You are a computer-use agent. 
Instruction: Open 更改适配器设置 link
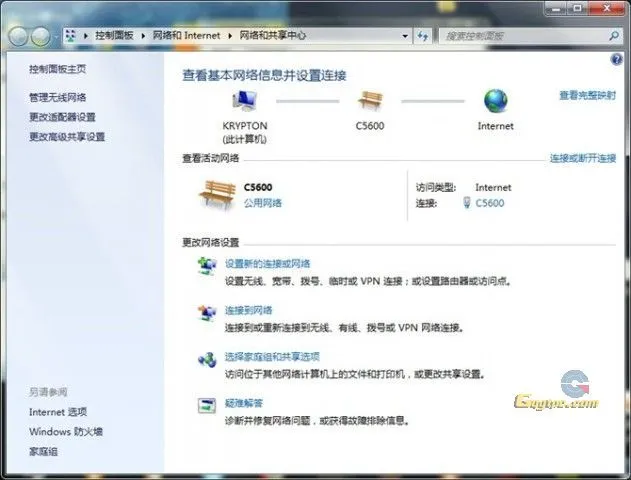tap(62, 117)
